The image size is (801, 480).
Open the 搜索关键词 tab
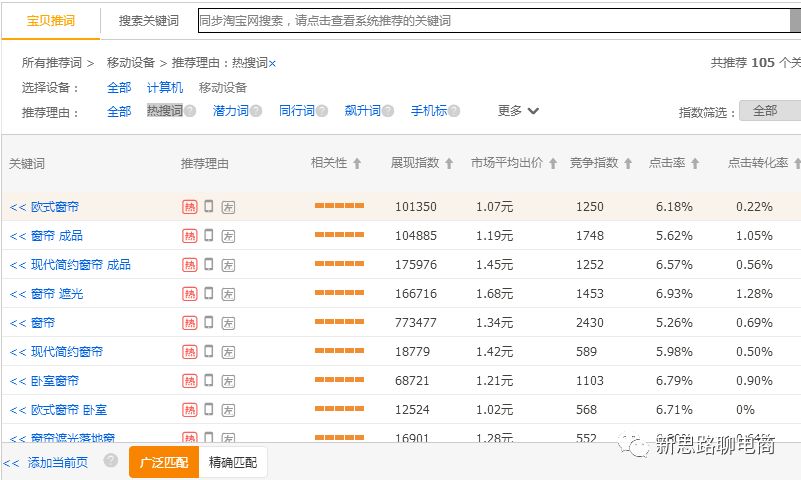click(148, 20)
